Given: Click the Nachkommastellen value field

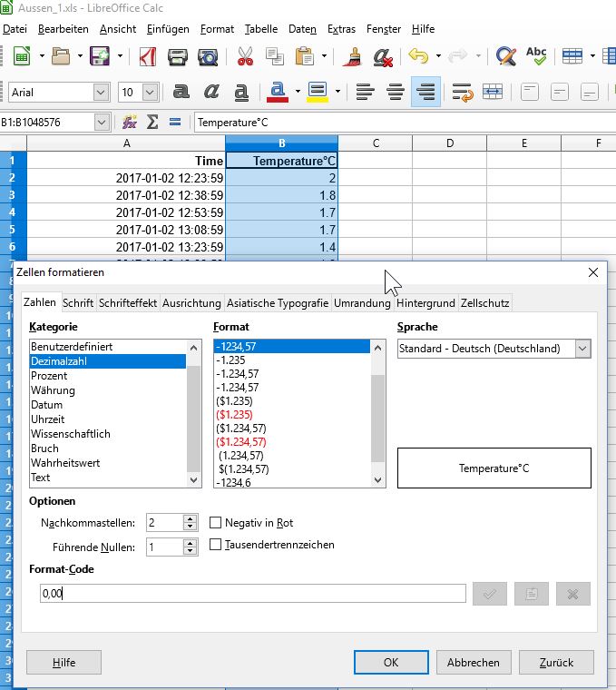Looking at the screenshot, I should point(165,523).
